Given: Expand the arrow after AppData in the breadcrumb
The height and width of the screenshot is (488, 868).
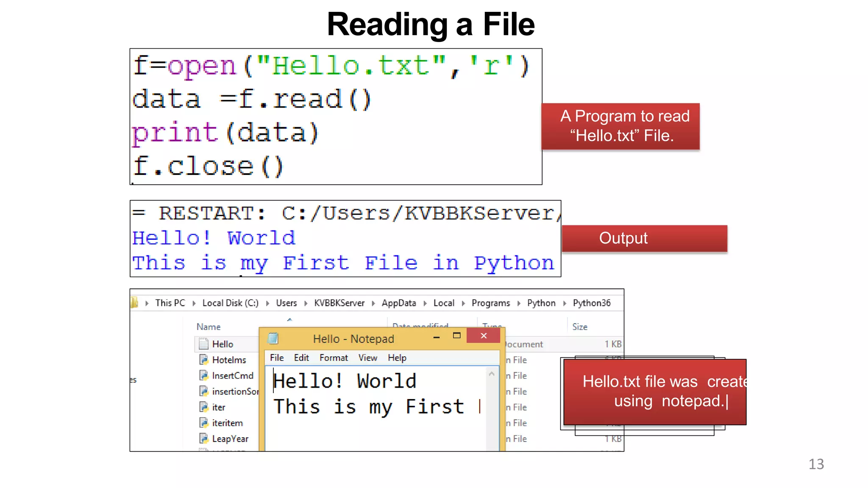Looking at the screenshot, I should click(x=425, y=303).
